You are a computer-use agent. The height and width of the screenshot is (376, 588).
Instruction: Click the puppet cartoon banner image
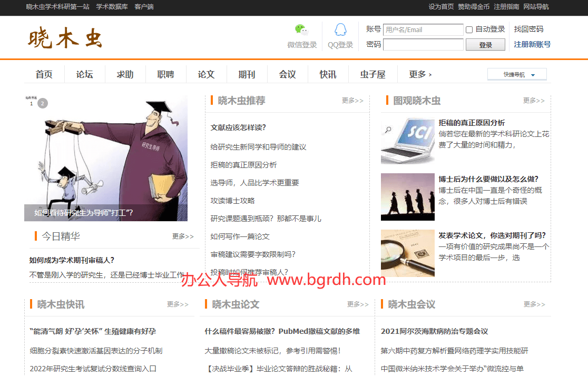point(106,158)
